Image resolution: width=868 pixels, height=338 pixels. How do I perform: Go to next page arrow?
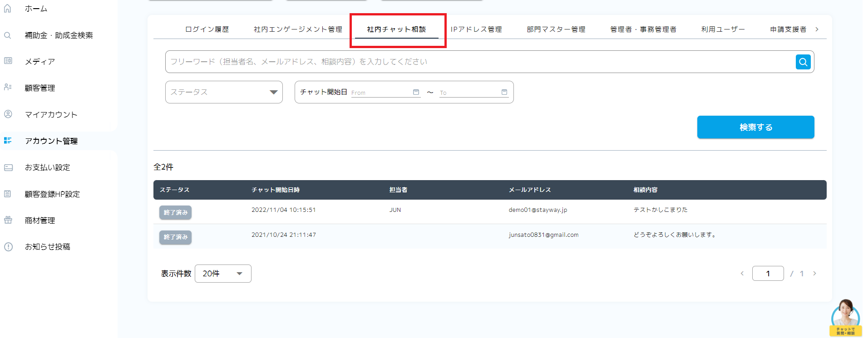click(814, 274)
